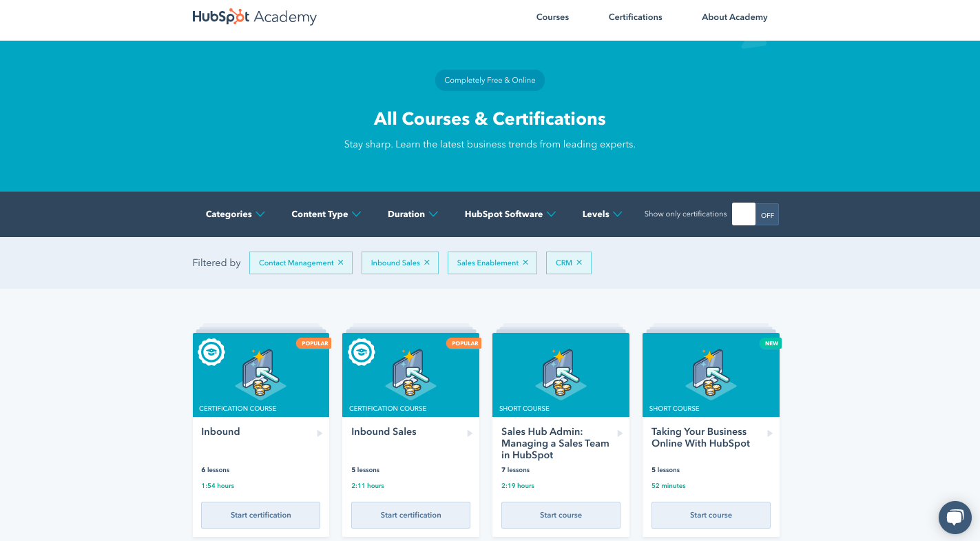This screenshot has width=980, height=541.
Task: Expand the Categories filter dropdown
Action: pos(235,214)
